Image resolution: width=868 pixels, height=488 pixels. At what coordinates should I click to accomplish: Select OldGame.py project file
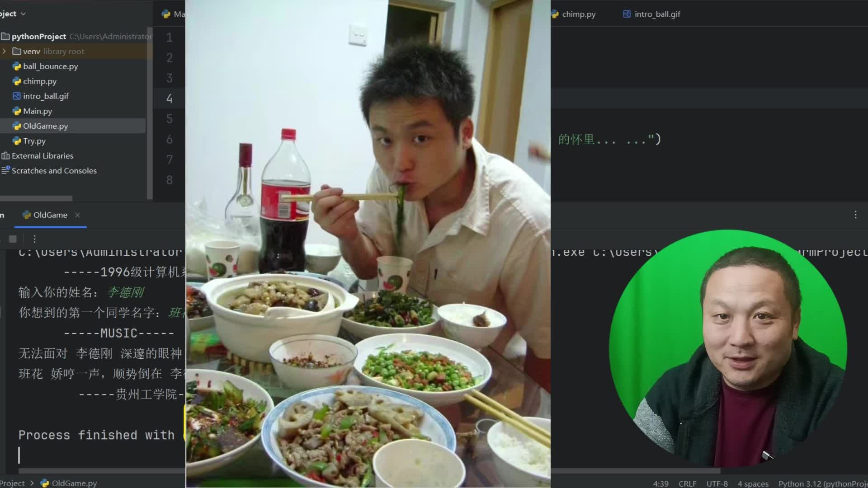tap(45, 126)
